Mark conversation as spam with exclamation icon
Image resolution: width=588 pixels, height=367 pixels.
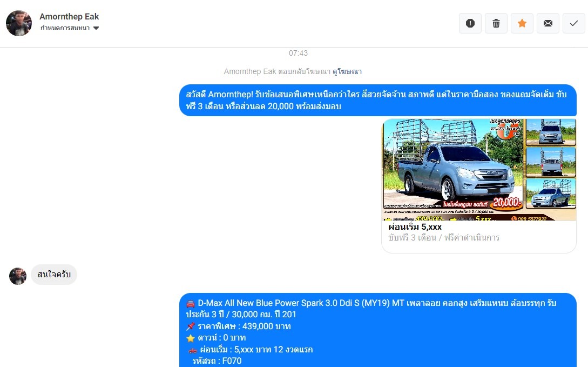470,23
